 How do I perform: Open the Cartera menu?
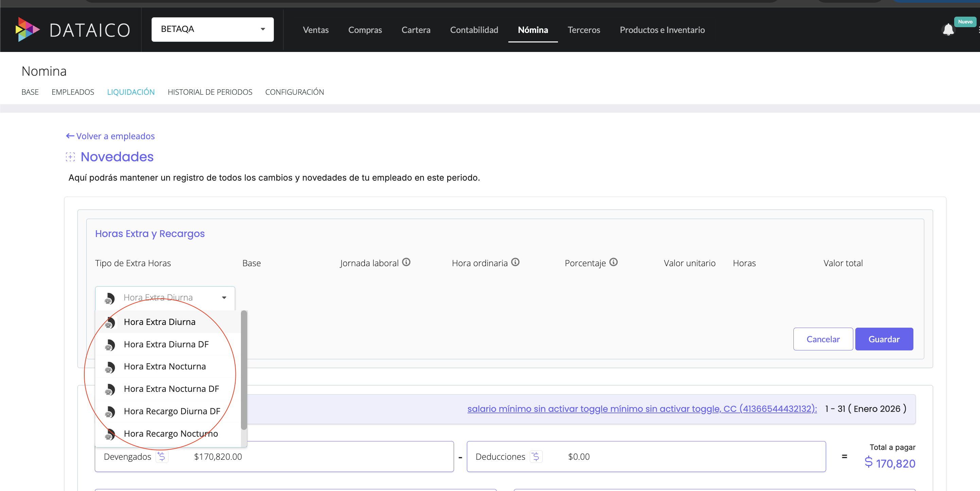pos(416,30)
